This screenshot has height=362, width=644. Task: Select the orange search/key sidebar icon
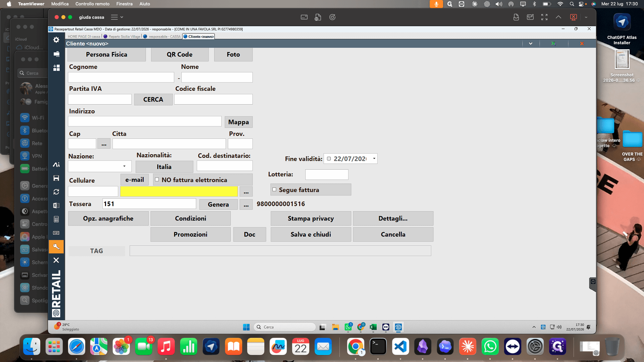[x=56, y=247]
